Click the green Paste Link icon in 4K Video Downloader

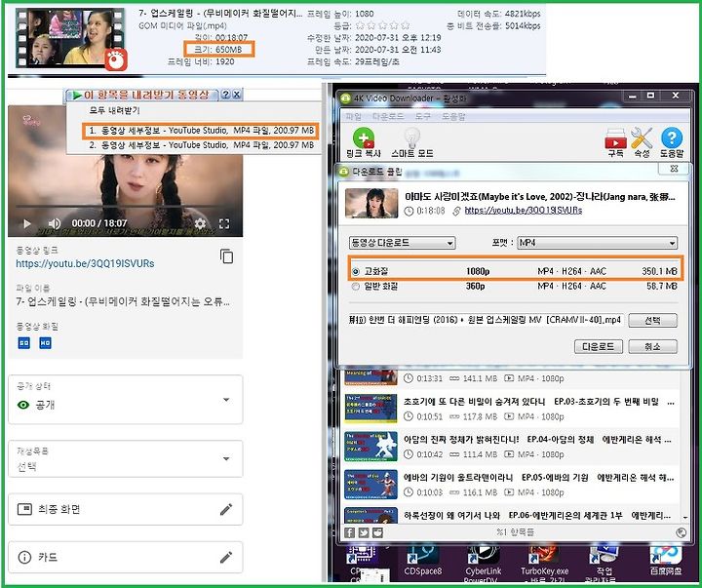point(364,138)
